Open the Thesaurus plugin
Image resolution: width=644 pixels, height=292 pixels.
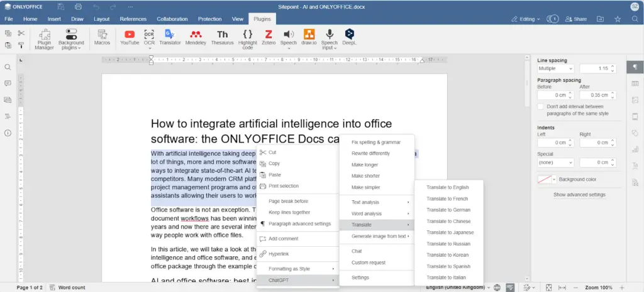pyautogui.click(x=223, y=36)
